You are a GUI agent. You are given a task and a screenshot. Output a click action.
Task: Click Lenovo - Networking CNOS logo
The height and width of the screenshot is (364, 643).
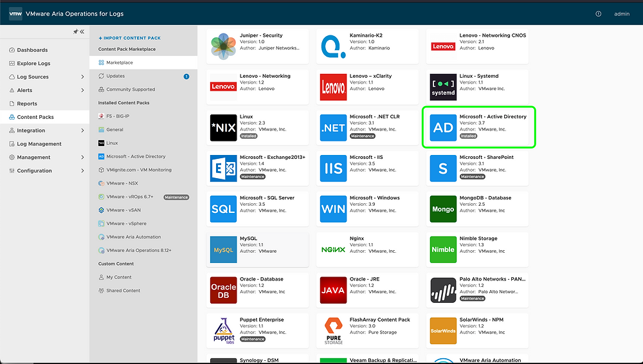tap(443, 46)
